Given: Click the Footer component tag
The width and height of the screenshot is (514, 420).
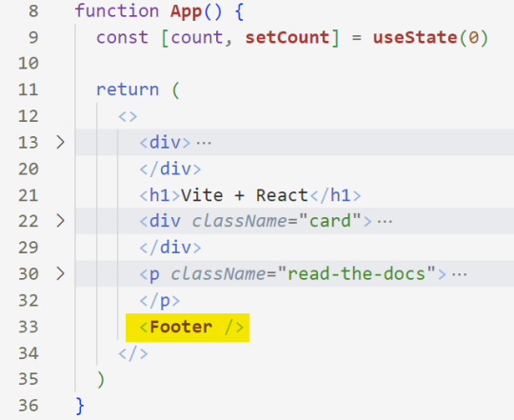Looking at the screenshot, I should click(x=191, y=328).
